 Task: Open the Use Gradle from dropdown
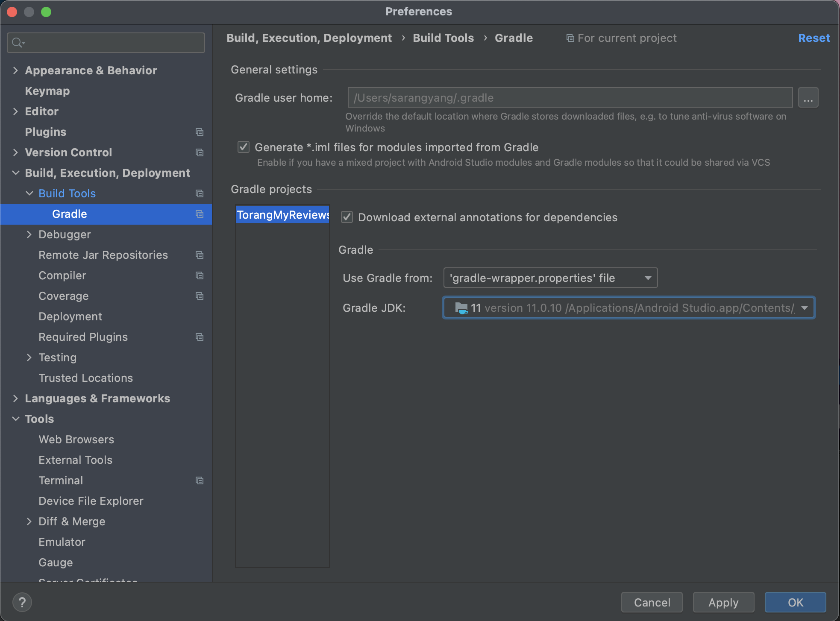pos(550,278)
